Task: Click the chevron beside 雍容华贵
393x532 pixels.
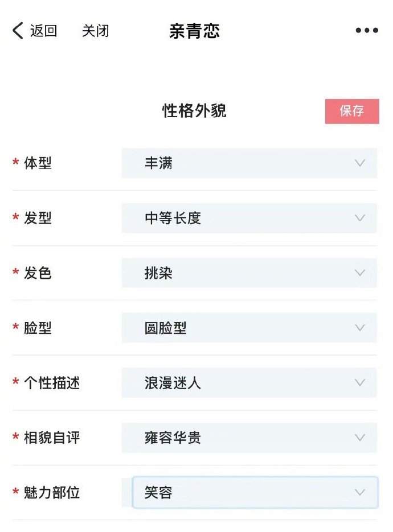Action: (x=359, y=438)
